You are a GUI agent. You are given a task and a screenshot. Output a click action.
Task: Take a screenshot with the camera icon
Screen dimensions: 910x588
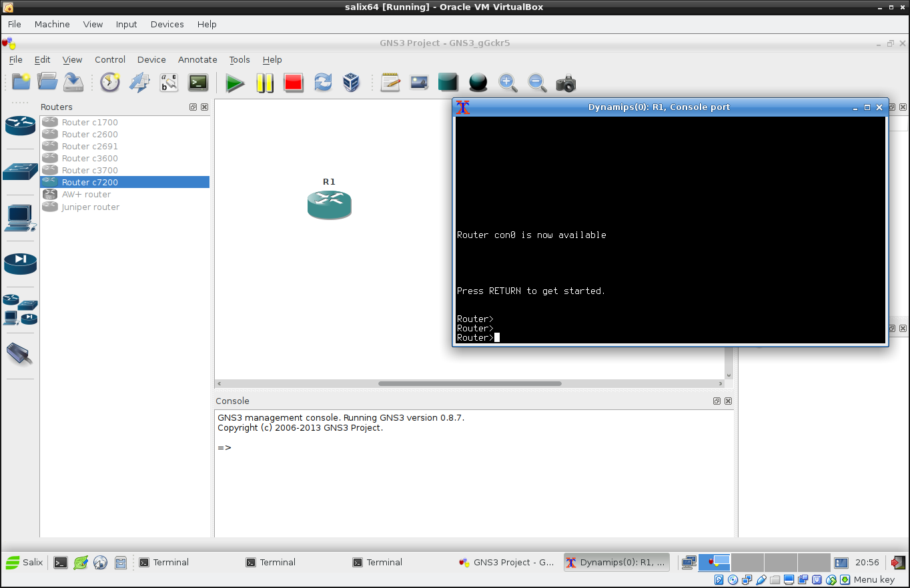coord(566,83)
